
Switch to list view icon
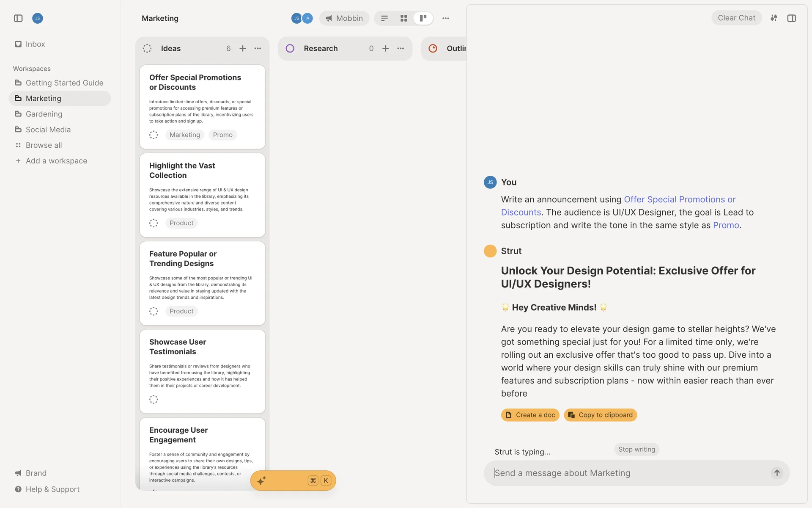point(384,18)
